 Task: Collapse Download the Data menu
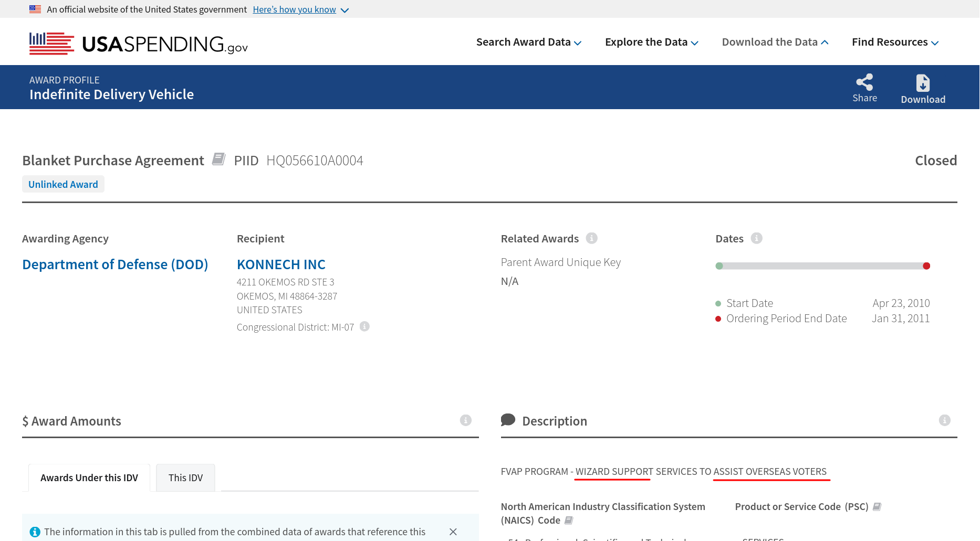point(775,42)
